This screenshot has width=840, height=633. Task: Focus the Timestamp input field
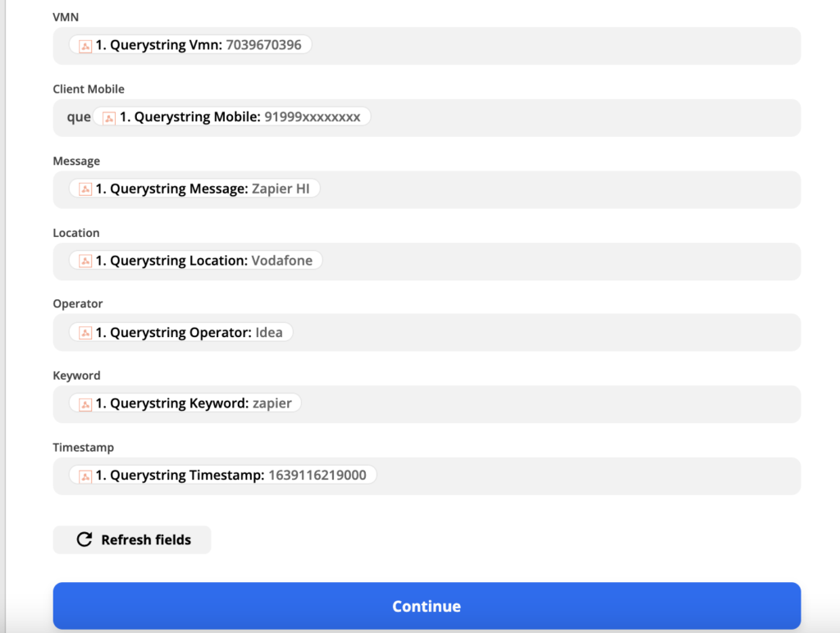click(427, 476)
